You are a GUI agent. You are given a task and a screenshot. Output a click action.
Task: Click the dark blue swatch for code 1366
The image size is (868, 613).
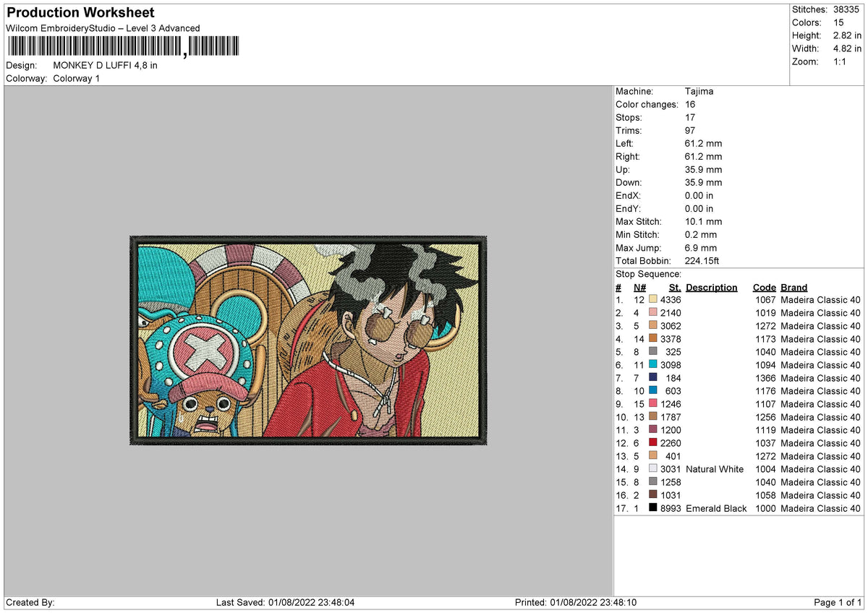(x=653, y=378)
